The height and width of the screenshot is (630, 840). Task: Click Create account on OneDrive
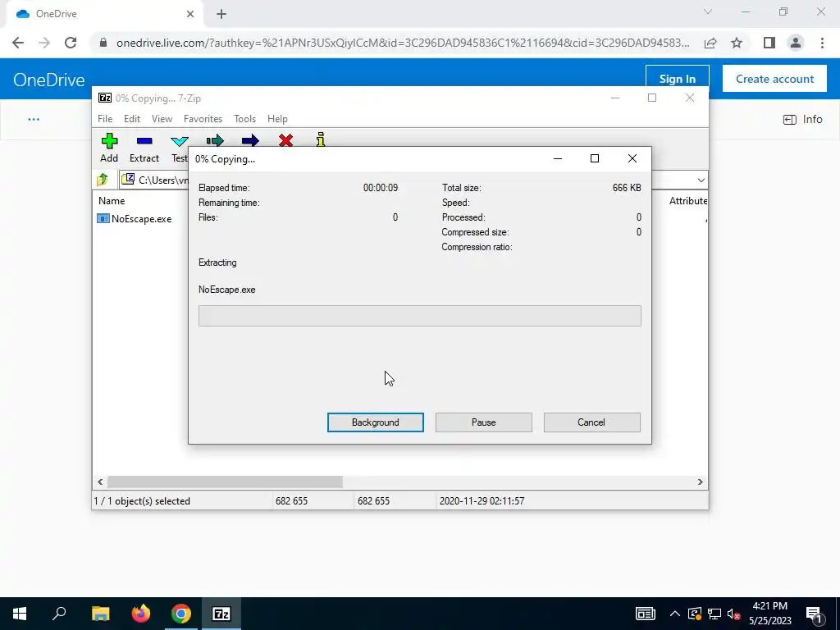tap(774, 79)
